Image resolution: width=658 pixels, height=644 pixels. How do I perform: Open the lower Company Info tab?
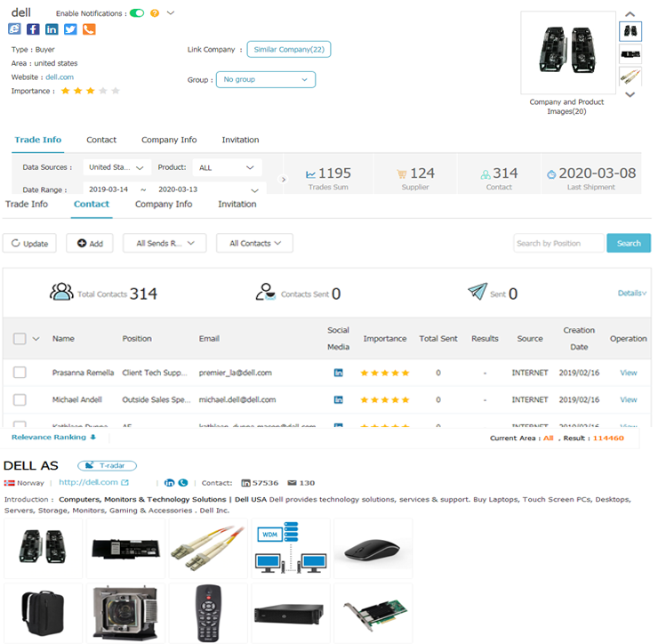tap(164, 205)
